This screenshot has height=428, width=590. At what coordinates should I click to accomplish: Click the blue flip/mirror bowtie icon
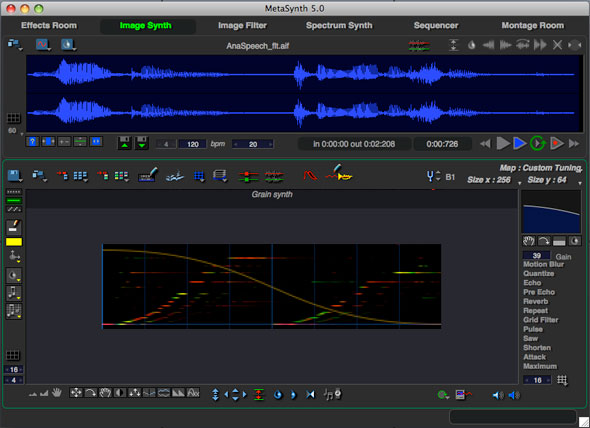click(x=310, y=394)
